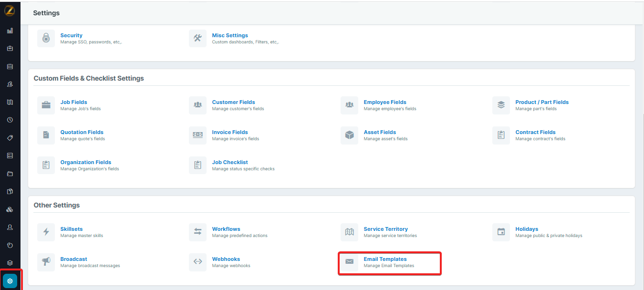Open the Webhooks settings link
Viewport: 644px width, 290px height.
click(226, 259)
